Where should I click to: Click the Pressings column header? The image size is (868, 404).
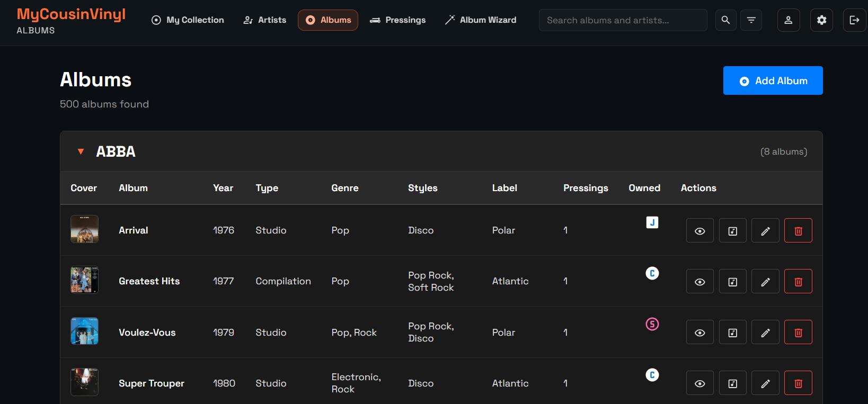coord(586,188)
